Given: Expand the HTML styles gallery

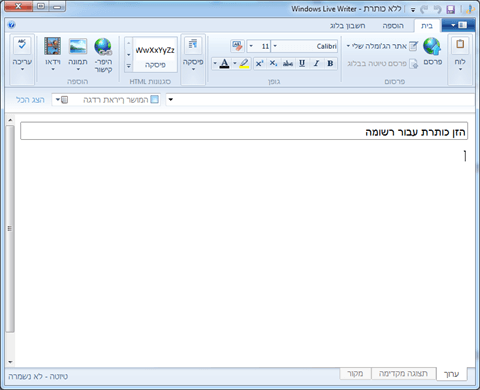Looking at the screenshot, I should point(128,66).
